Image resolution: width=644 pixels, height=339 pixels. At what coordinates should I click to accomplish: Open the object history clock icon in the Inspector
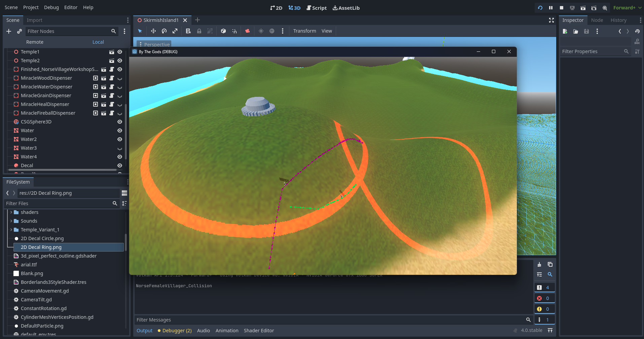(637, 31)
